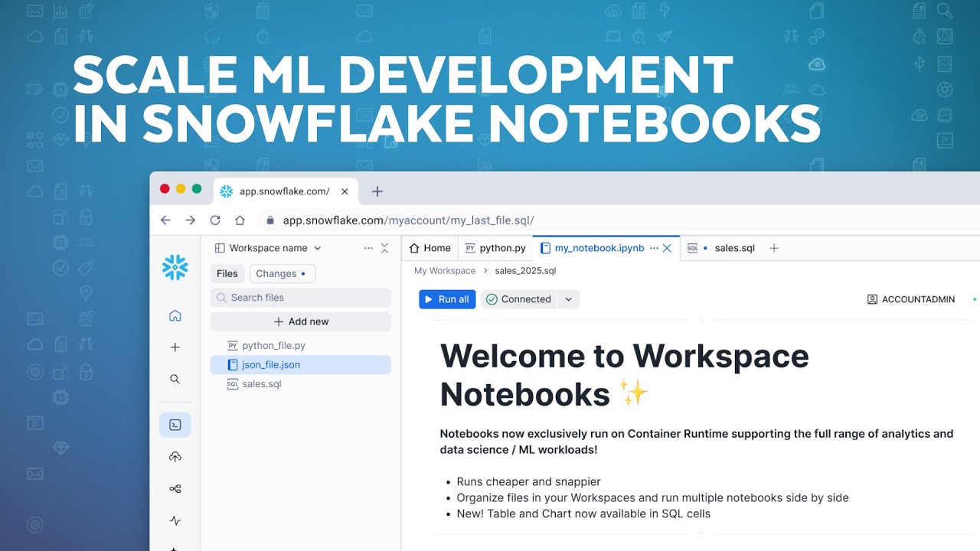Click the Welcome to Workspace Notebooks heading

click(624, 375)
